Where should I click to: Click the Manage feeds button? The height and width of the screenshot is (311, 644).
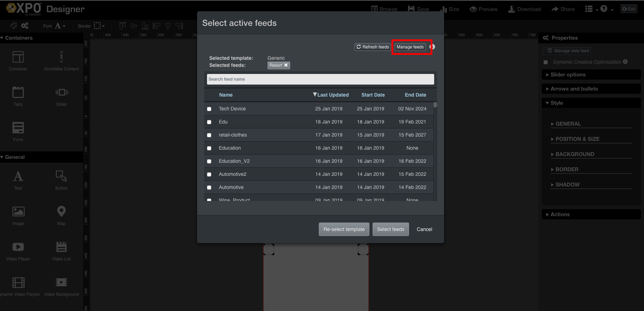coord(410,47)
